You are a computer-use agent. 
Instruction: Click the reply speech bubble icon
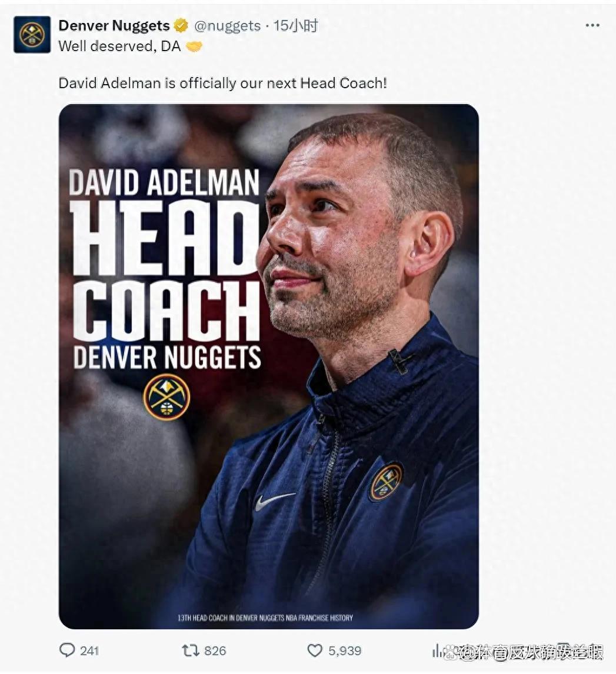[x=66, y=650]
